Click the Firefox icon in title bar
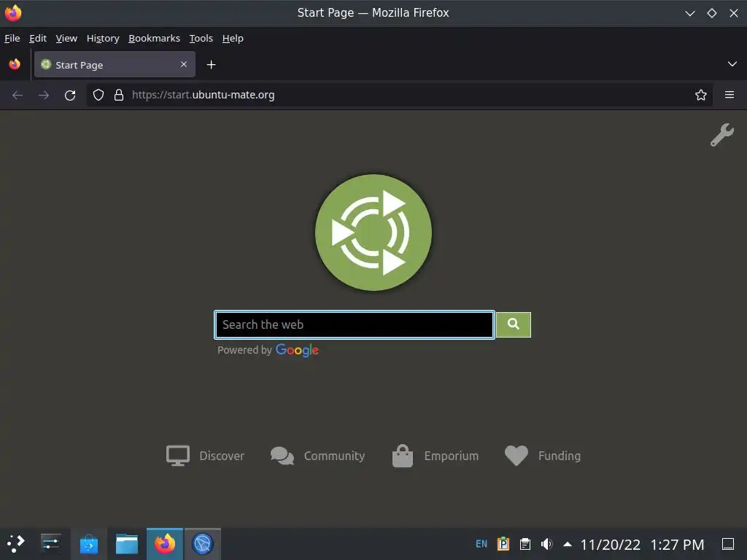747x560 pixels. 13,13
